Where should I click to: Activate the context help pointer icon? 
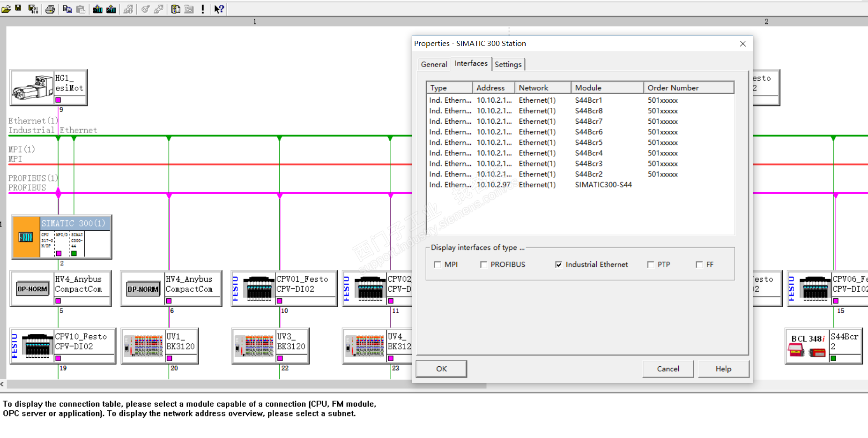coord(219,9)
